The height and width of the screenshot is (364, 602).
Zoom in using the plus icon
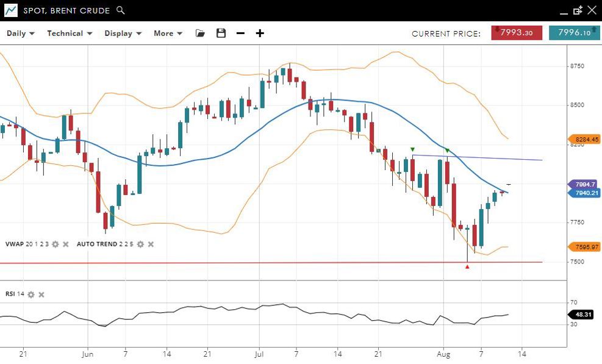(x=260, y=34)
